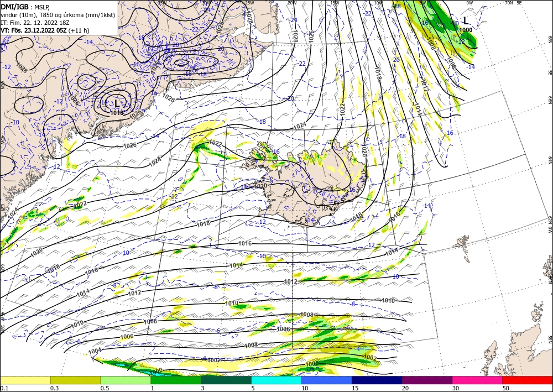553x392 pixels.
Task: Pick the blue 10–15 legend swatch
Action: click(x=327, y=380)
